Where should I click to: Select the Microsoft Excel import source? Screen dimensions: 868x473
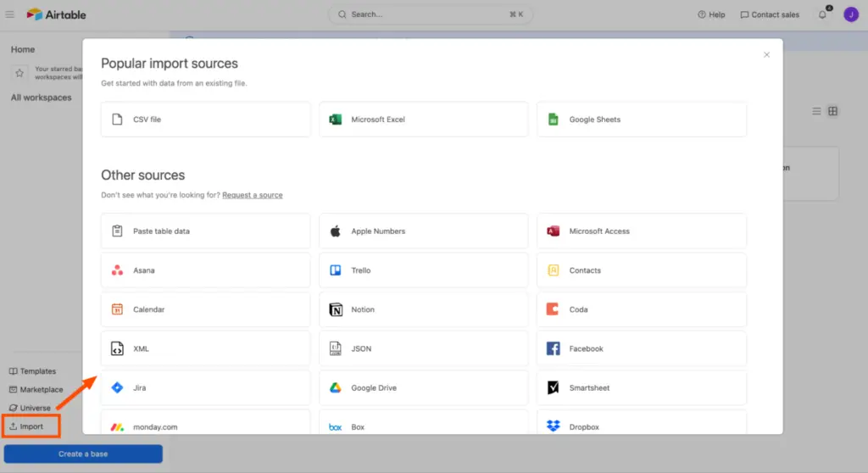(424, 119)
